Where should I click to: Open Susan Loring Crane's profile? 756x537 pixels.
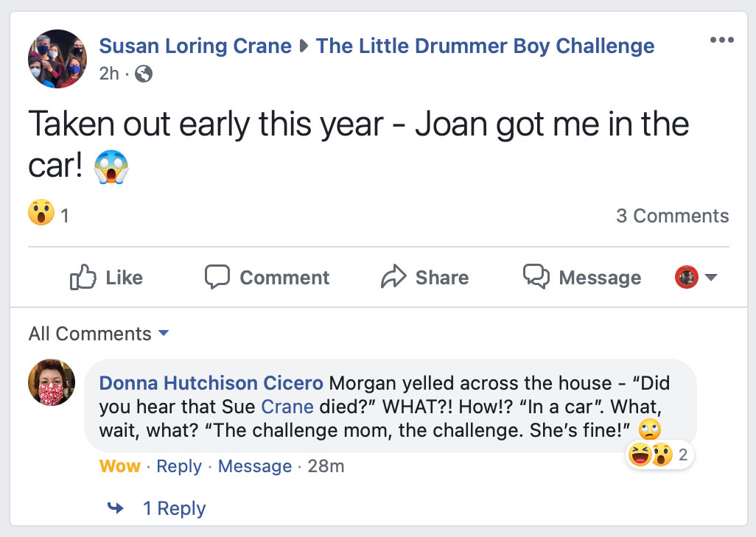[x=195, y=46]
